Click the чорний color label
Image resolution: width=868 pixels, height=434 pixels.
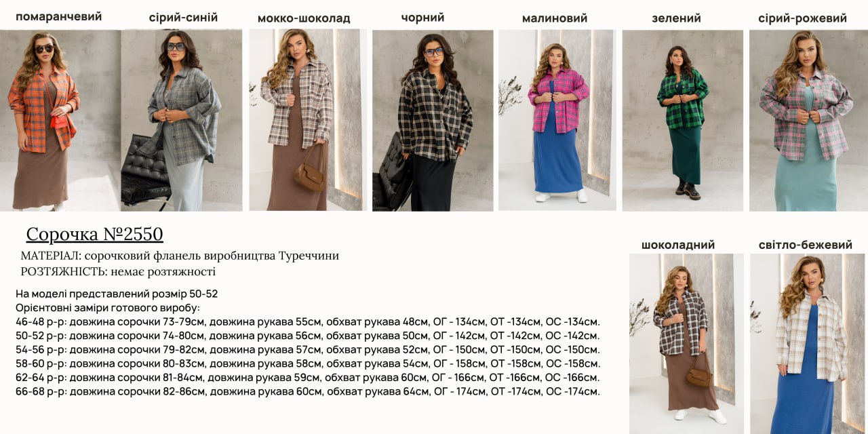422,18
